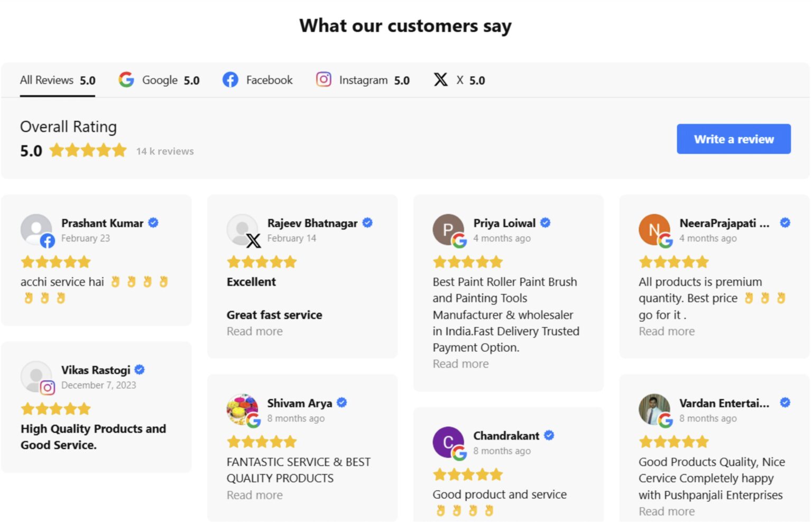The height and width of the screenshot is (522, 812).
Task: Click the overall rating five stars
Action: [88, 151]
